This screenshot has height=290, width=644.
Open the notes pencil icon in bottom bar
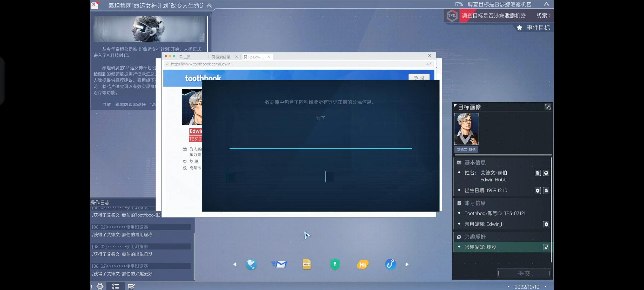pyautogui.click(x=131, y=286)
